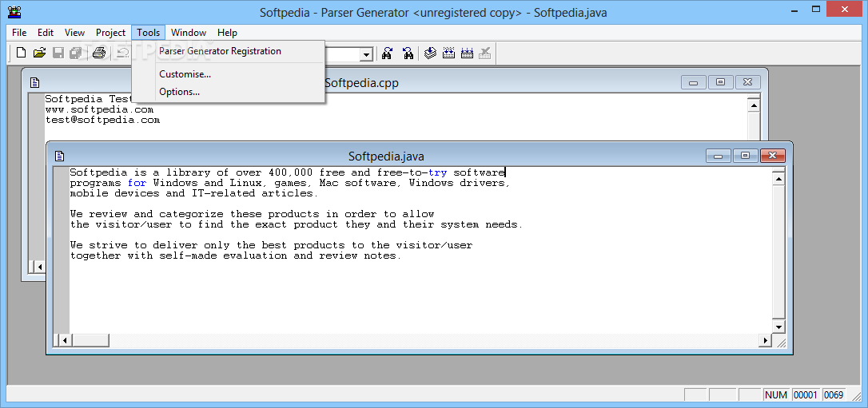Viewport: 868px width, 408px height.
Task: Click scroll down arrow in Softpedia.java editor
Action: (x=778, y=327)
